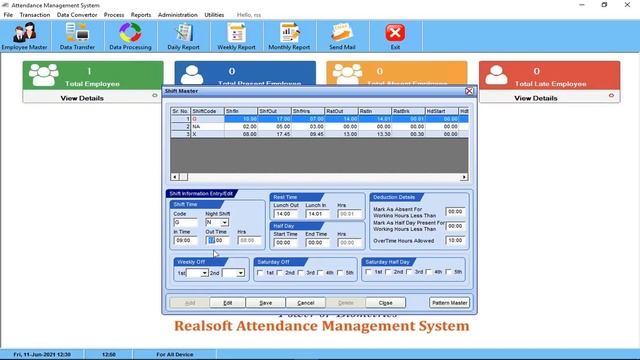Open the Process menu

(x=114, y=15)
